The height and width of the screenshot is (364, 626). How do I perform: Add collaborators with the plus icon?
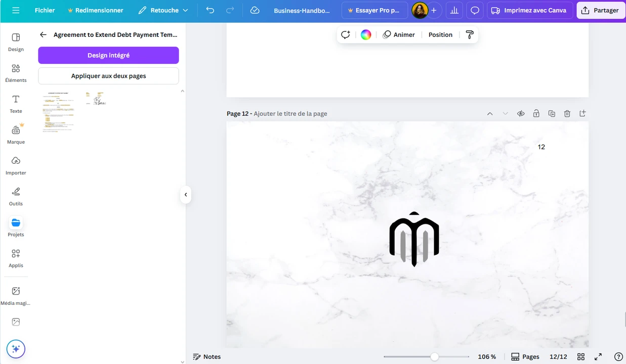click(x=434, y=10)
